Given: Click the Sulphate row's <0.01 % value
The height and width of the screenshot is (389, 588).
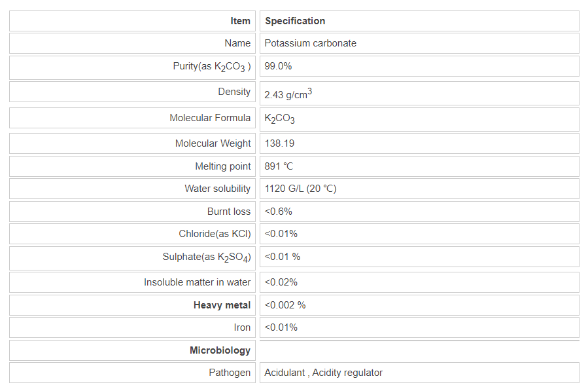Looking at the screenshot, I should pos(283,257).
